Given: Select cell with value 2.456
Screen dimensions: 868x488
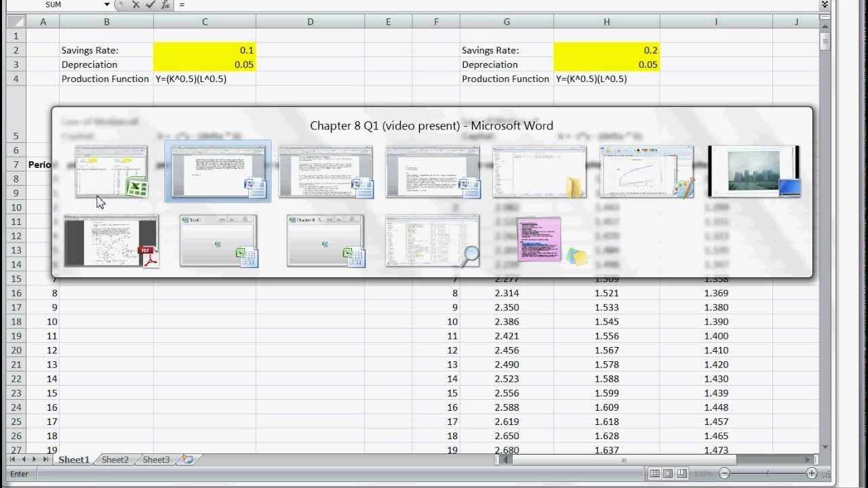Looking at the screenshot, I should point(507,350).
